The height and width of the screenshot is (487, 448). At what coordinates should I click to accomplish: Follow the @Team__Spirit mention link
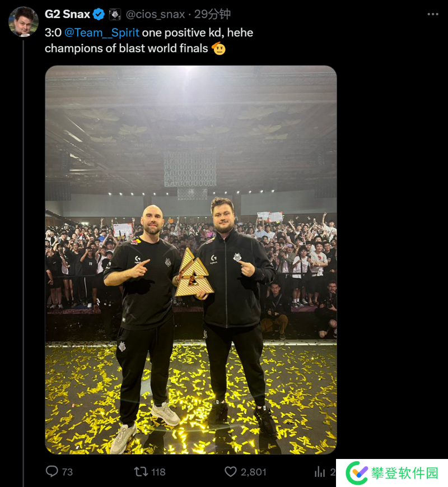[x=102, y=33]
